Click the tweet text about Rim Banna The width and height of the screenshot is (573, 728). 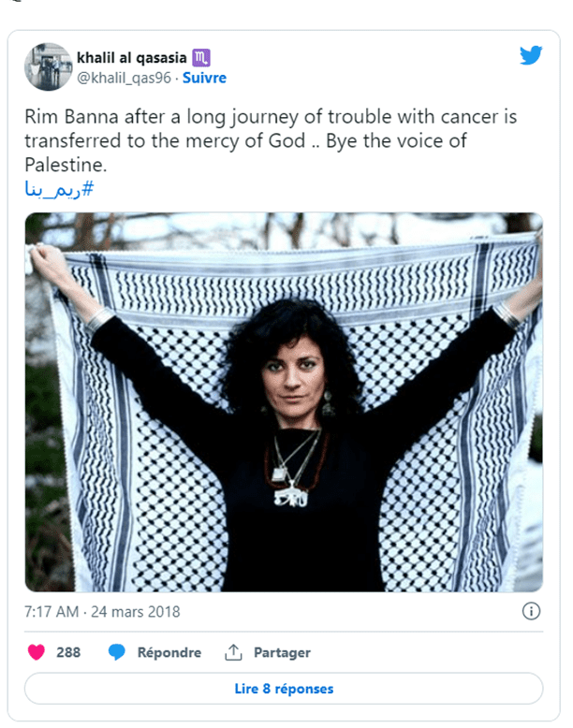coord(271,140)
